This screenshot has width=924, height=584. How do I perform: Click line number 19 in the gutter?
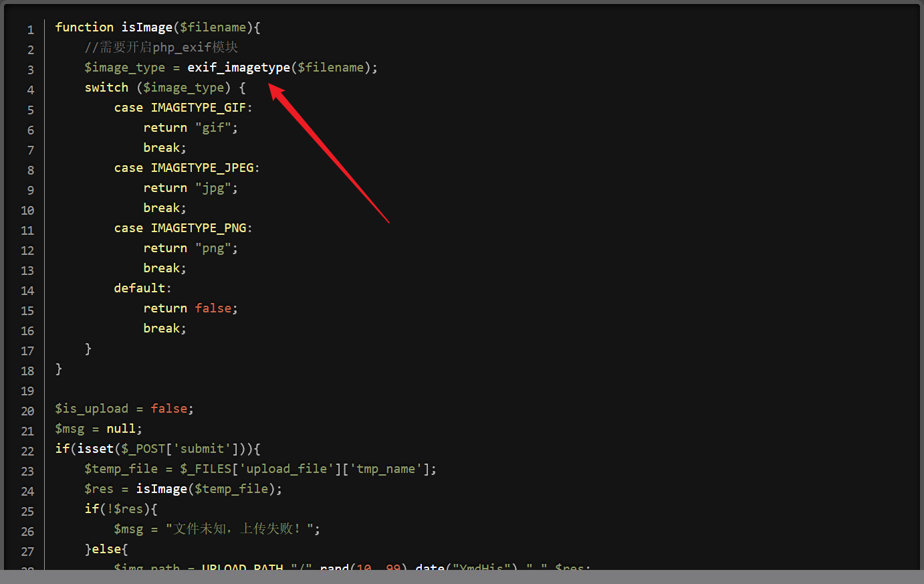pos(27,391)
